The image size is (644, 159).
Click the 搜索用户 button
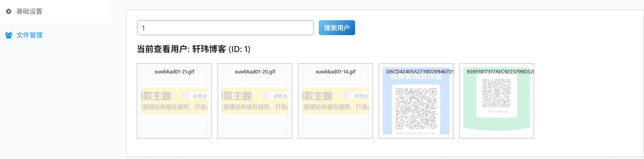pyautogui.click(x=337, y=28)
